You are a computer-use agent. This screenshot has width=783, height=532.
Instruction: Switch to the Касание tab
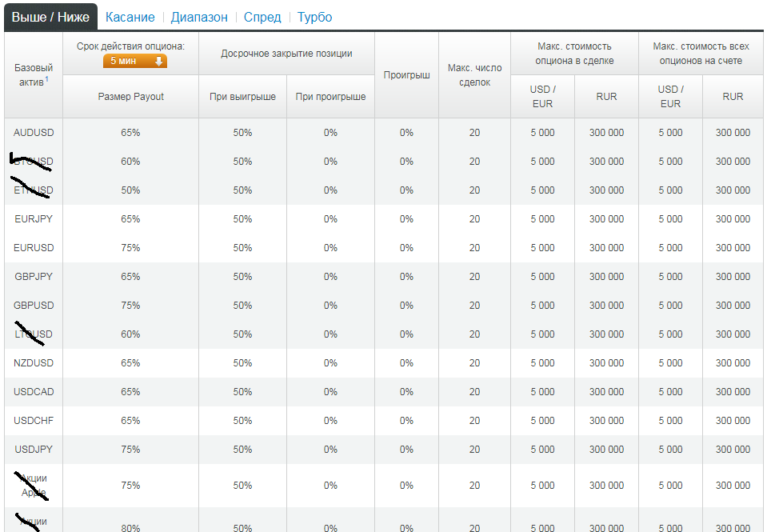(x=130, y=18)
